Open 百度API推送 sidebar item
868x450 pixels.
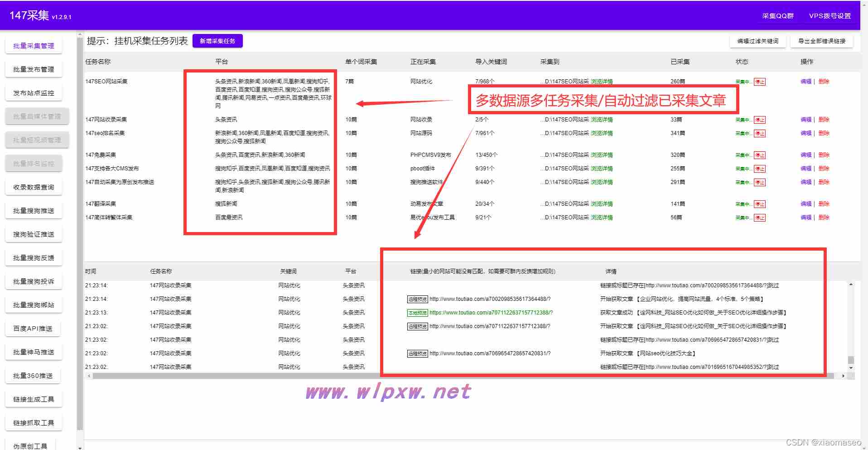click(x=34, y=329)
